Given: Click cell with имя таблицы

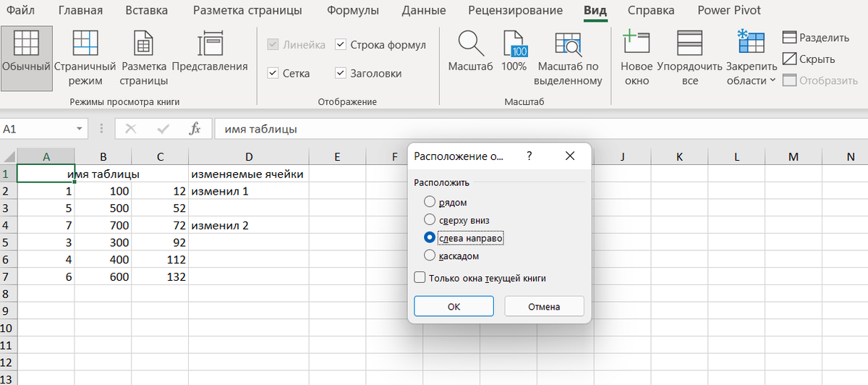Looking at the screenshot, I should pyautogui.click(x=103, y=174).
